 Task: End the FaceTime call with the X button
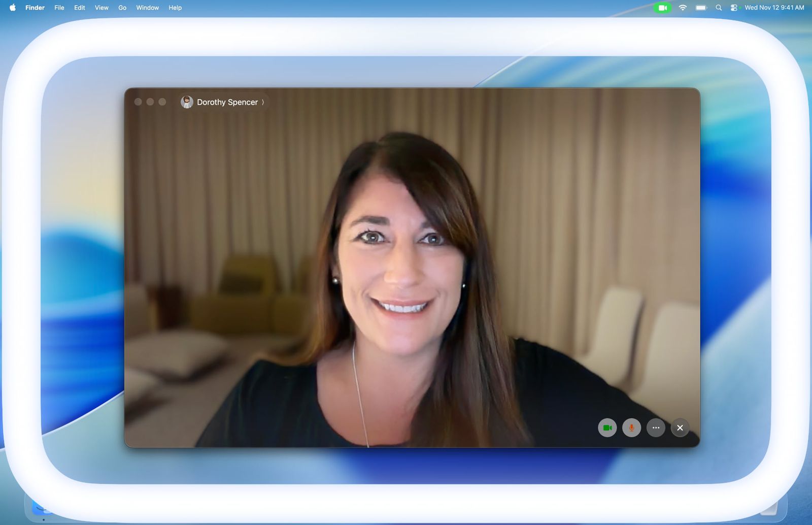coord(680,428)
